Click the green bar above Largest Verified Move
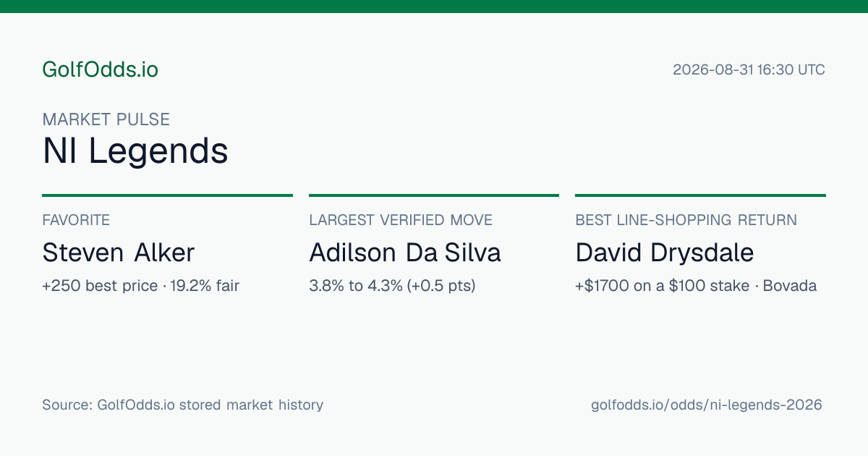 point(434,195)
